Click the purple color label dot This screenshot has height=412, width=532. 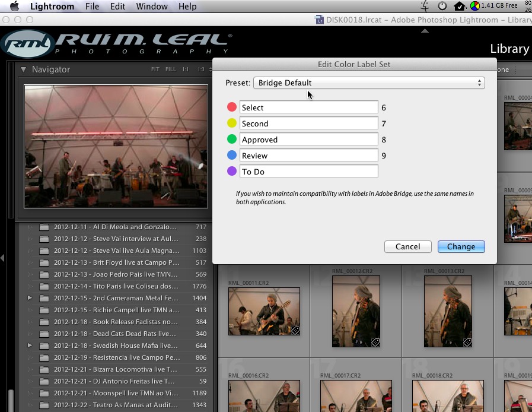point(232,171)
